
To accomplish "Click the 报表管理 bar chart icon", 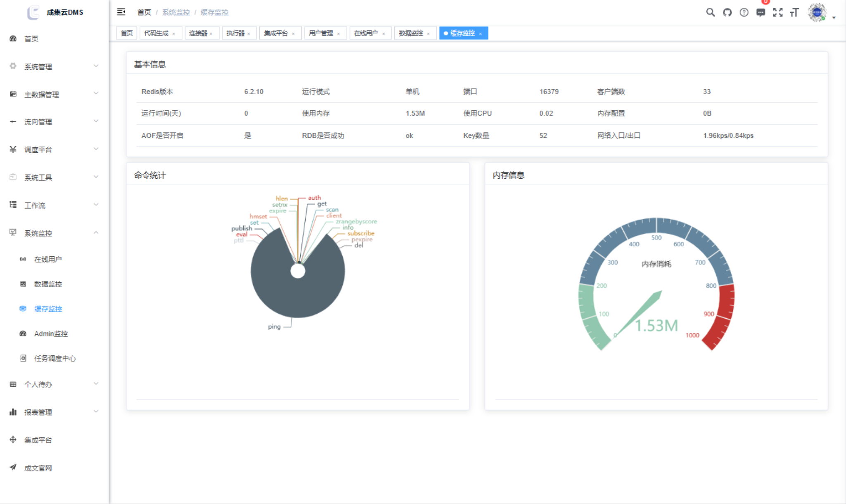I will point(13,412).
